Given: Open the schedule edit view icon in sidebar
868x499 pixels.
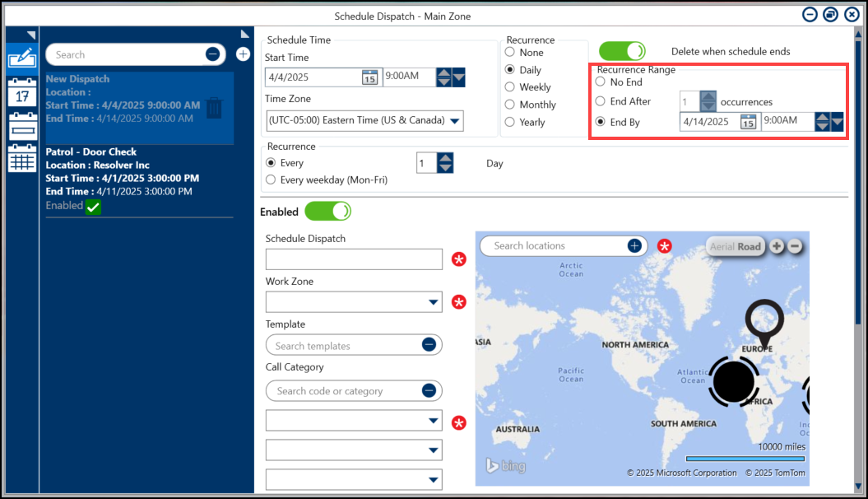Looking at the screenshot, I should 22,58.
